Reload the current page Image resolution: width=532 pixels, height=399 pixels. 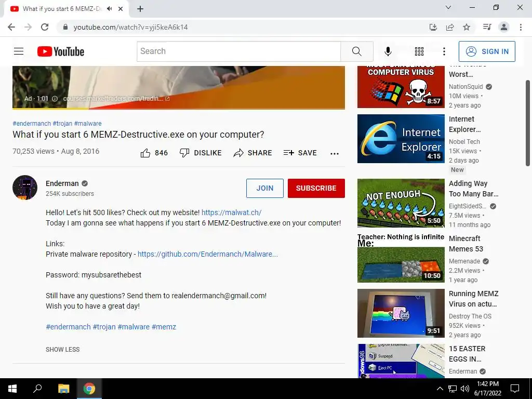tap(45, 27)
